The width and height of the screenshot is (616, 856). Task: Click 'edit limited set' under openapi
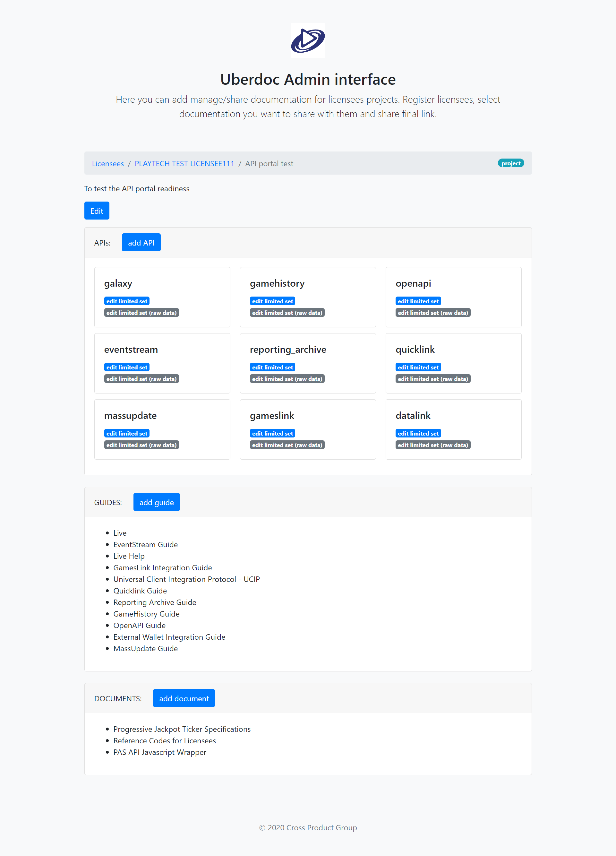pos(418,301)
